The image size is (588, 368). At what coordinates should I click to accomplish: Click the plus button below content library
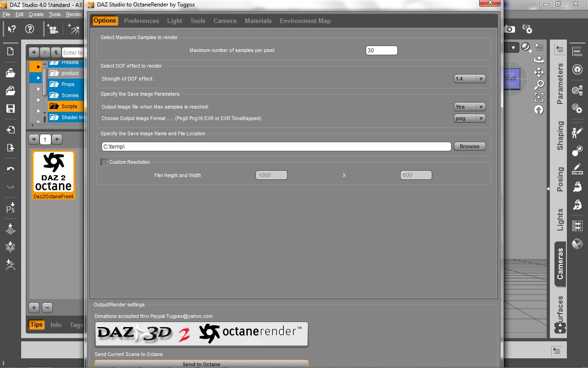tap(34, 308)
